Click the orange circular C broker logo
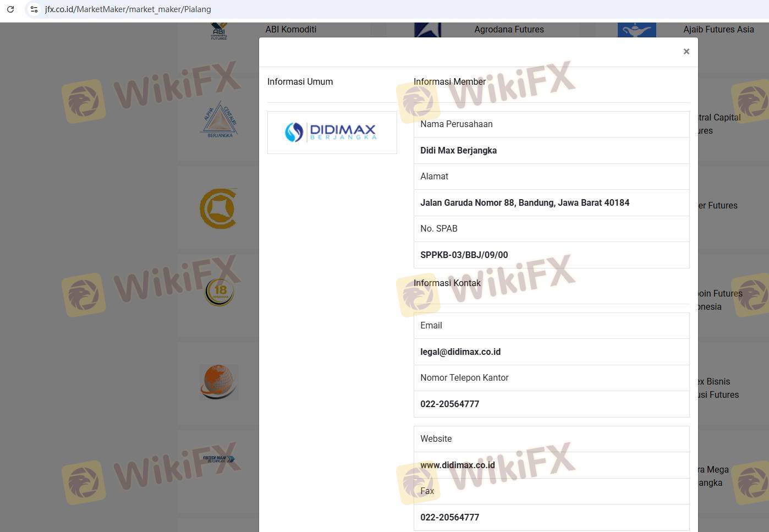 tap(218, 209)
